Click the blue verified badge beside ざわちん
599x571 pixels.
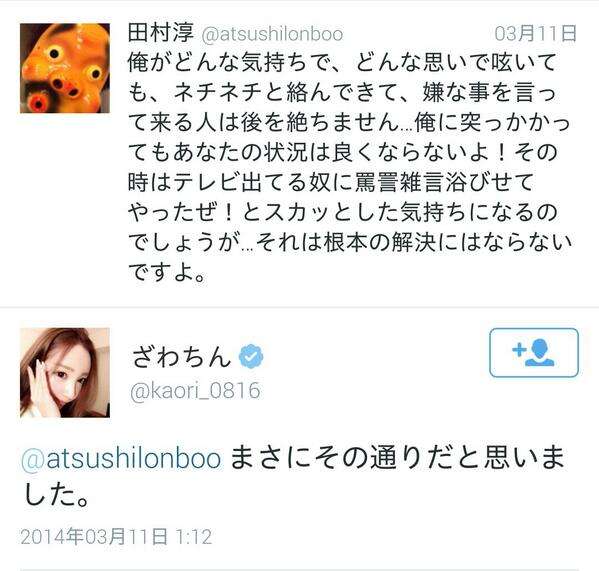(251, 356)
